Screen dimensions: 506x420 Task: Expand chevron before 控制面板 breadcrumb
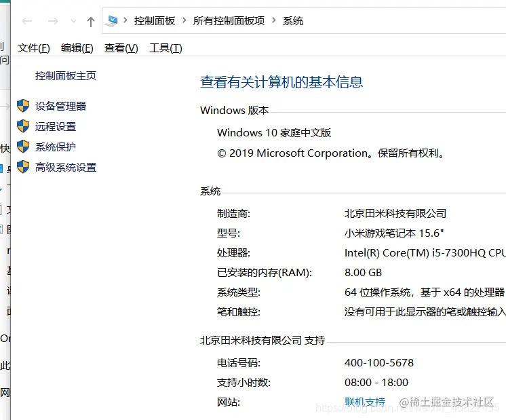[125, 20]
